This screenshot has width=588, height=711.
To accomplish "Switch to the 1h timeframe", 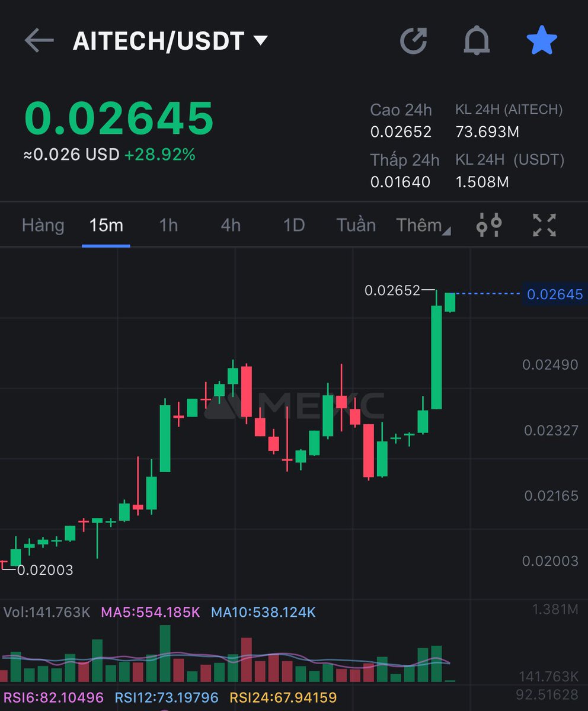I will [x=168, y=225].
